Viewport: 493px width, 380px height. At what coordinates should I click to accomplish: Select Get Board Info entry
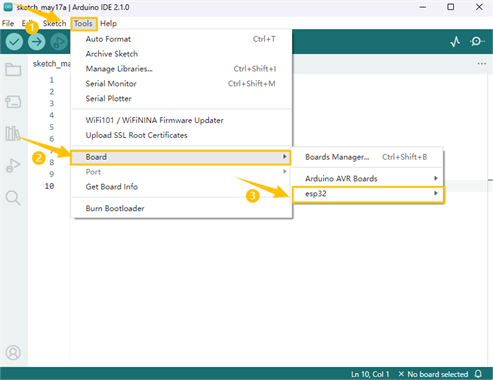click(x=182, y=187)
